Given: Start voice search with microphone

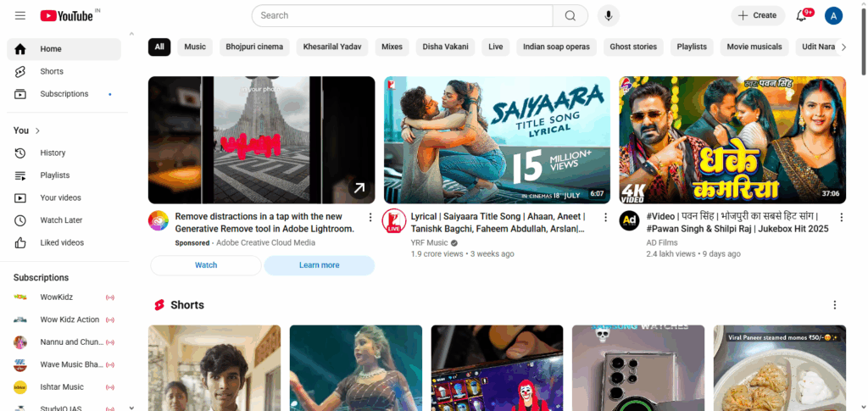Looking at the screenshot, I should point(609,15).
